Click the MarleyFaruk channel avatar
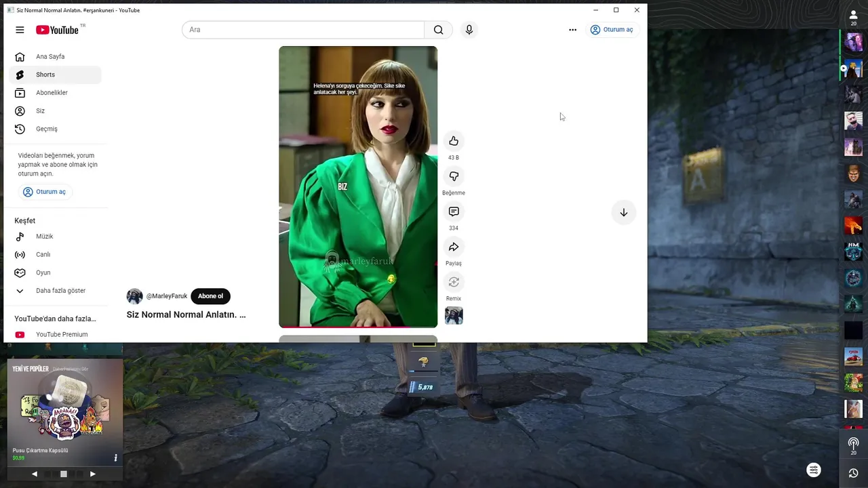The width and height of the screenshot is (868, 488). 134,296
